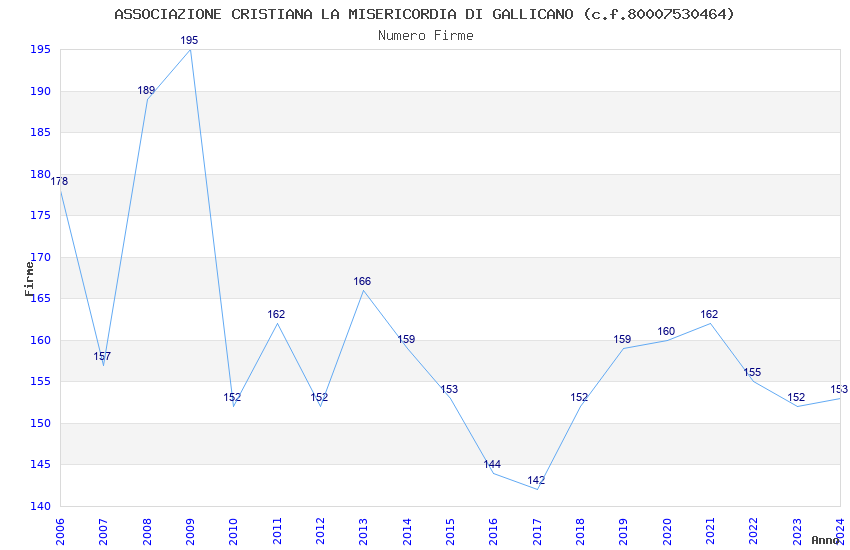This screenshot has height=550, width=850.
Task: Click the x-axis year 2018
Action: point(581,532)
